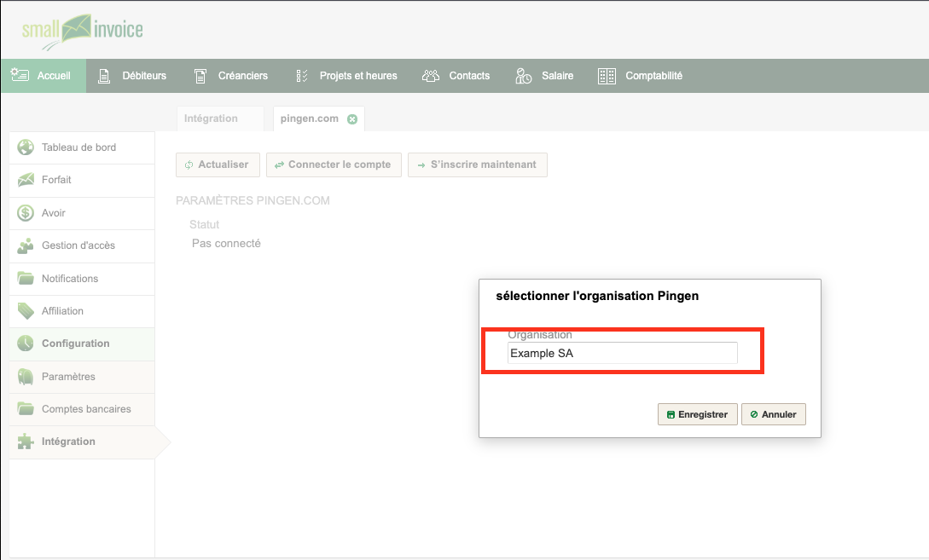929x560 pixels.
Task: Click the dialog title 'sélectionner l'organisation Pingen'
Action: coord(597,296)
